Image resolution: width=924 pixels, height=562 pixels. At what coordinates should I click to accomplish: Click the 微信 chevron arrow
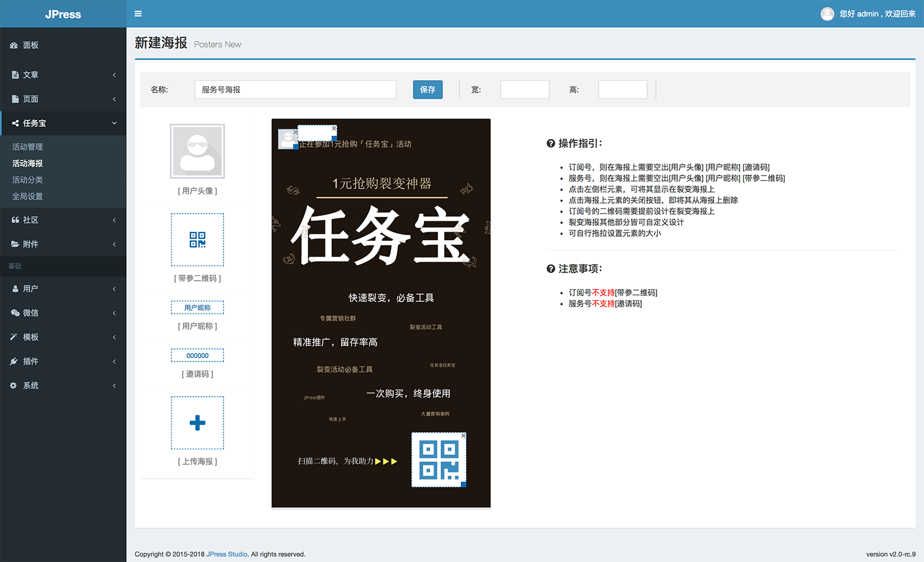(x=114, y=313)
